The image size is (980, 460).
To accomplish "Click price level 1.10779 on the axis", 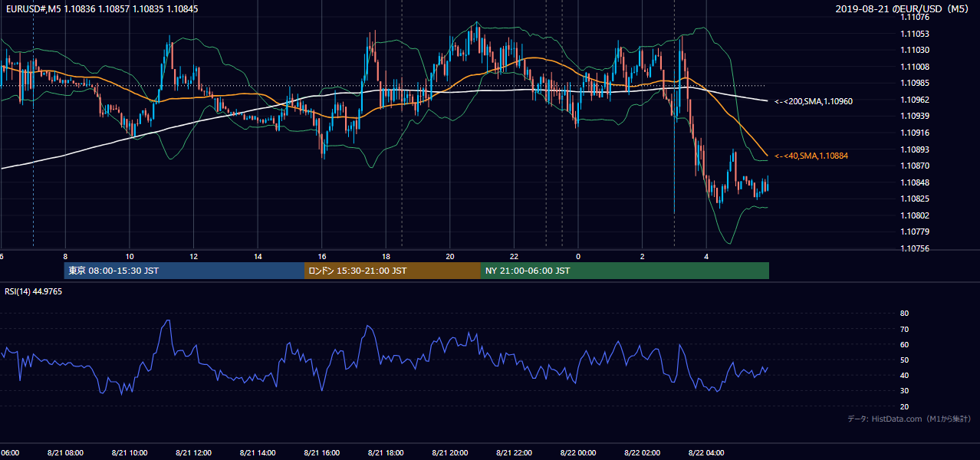I will (x=915, y=232).
